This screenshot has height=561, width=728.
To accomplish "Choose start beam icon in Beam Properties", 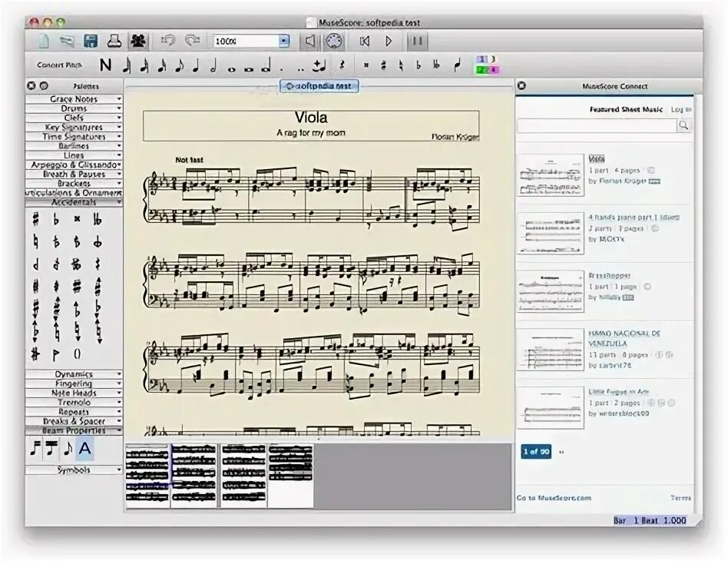I will coord(35,449).
